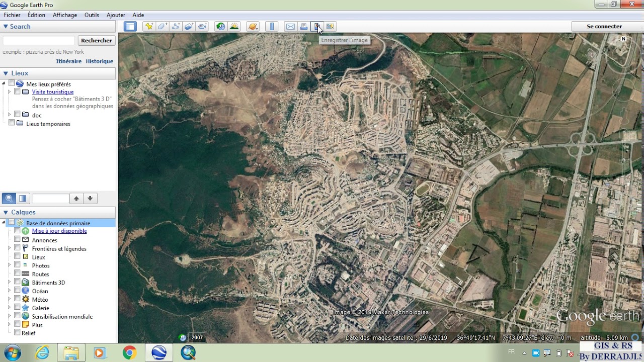The height and width of the screenshot is (362, 644).
Task: Open the Itinéraire link
Action: pos(69,61)
